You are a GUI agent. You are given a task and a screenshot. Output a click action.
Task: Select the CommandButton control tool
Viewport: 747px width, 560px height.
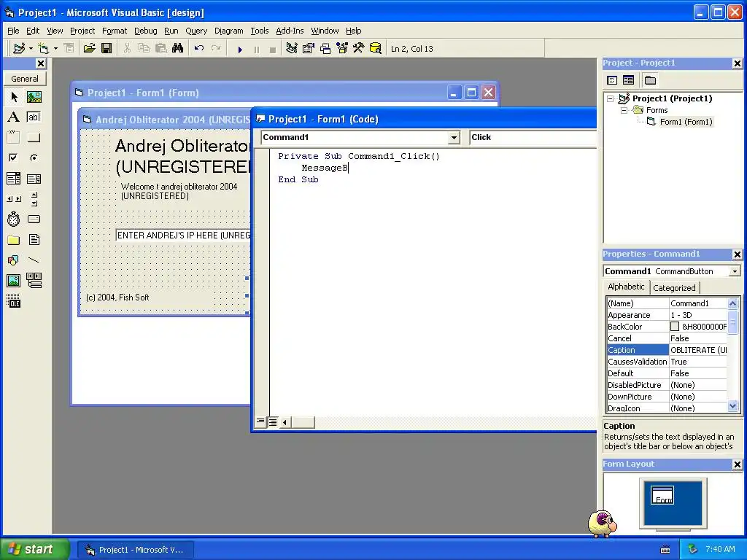coord(34,138)
